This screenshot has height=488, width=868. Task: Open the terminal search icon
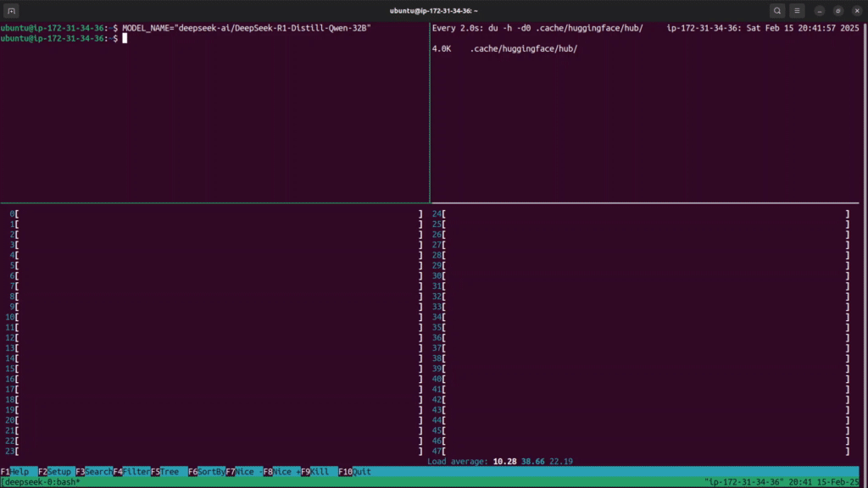click(777, 10)
